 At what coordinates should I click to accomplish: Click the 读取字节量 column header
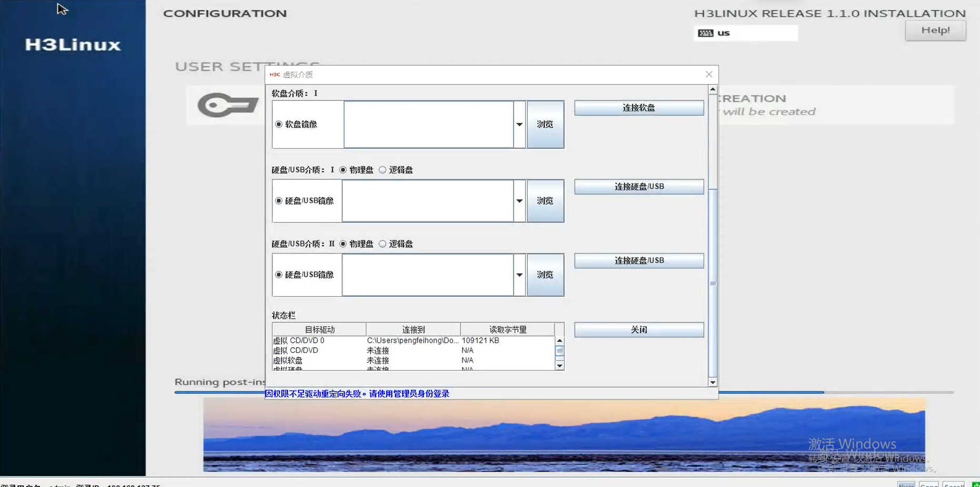pos(507,330)
